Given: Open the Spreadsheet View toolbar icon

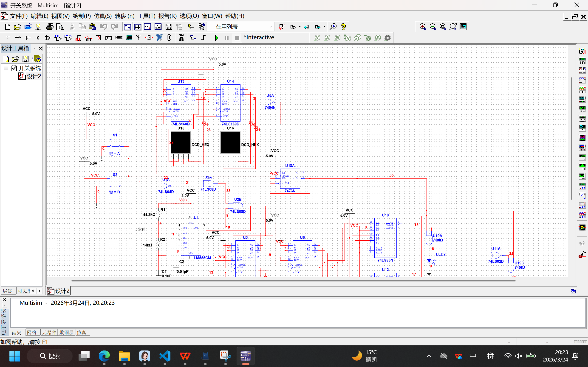Looking at the screenshot, I should pyautogui.click(x=138, y=27).
